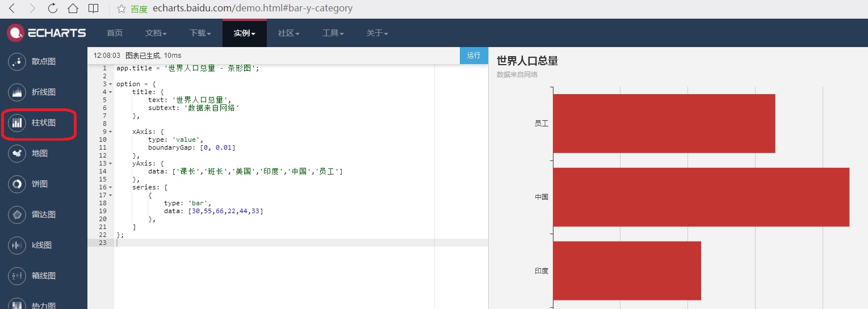
Task: Click the yAxis data array line
Action: point(245,171)
